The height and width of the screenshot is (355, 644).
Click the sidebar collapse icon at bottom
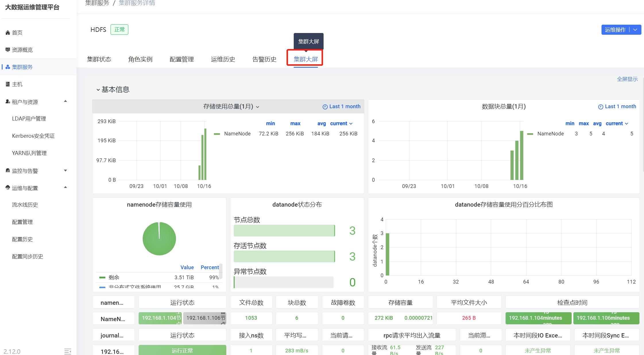click(x=68, y=351)
